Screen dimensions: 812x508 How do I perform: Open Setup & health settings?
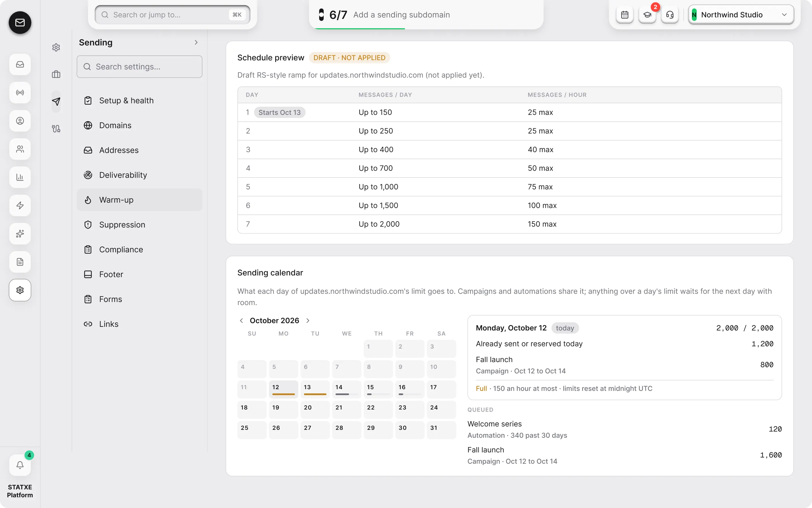(139, 100)
